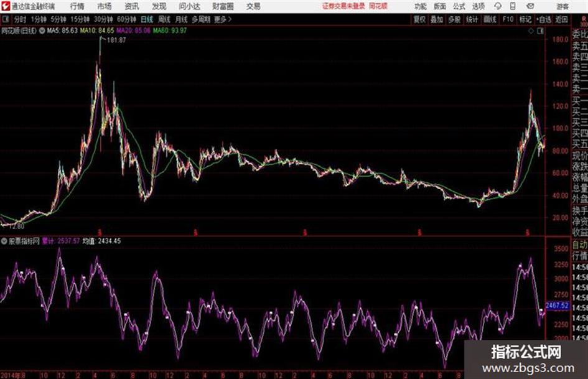
Task: Toggle the 自选 watchlist button
Action: point(544,19)
